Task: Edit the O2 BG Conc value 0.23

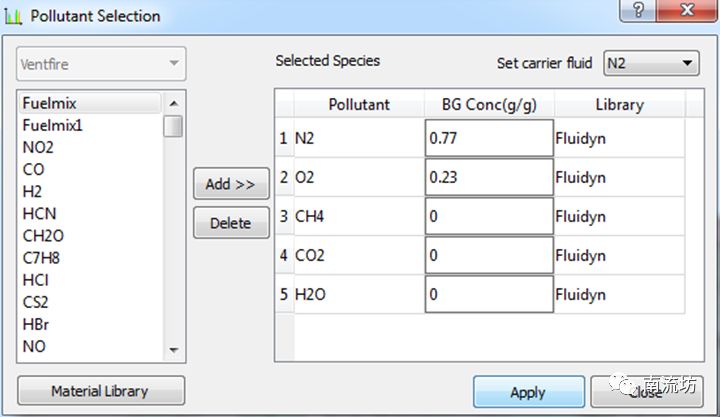Action: [x=488, y=177]
